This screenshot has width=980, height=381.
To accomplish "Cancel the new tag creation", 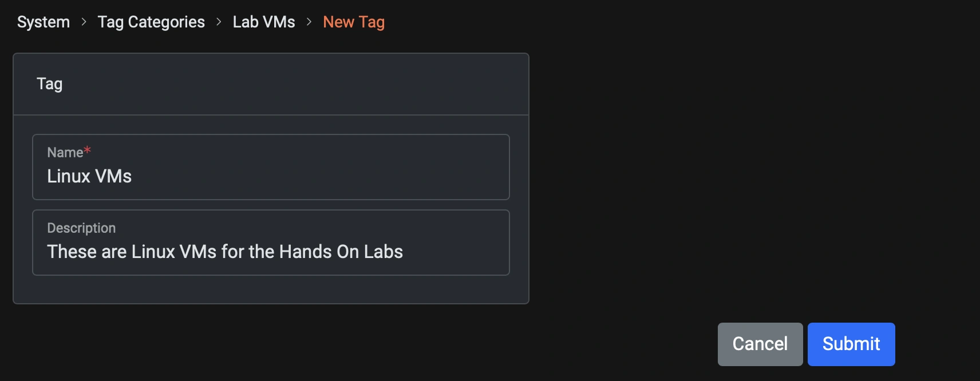I will pos(760,344).
